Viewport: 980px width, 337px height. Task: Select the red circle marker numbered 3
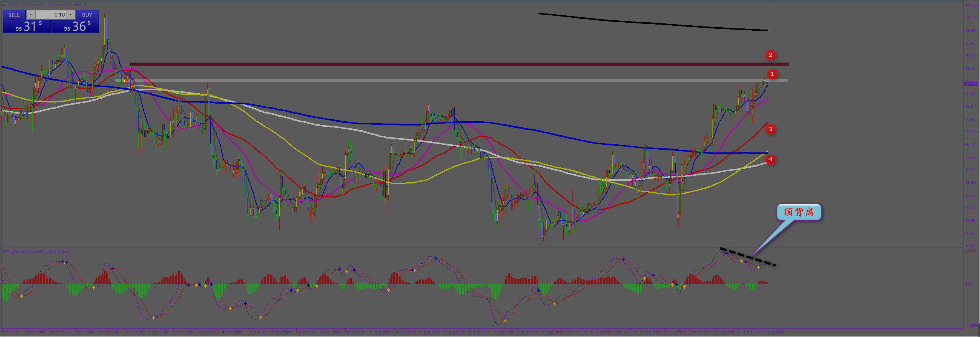point(770,129)
